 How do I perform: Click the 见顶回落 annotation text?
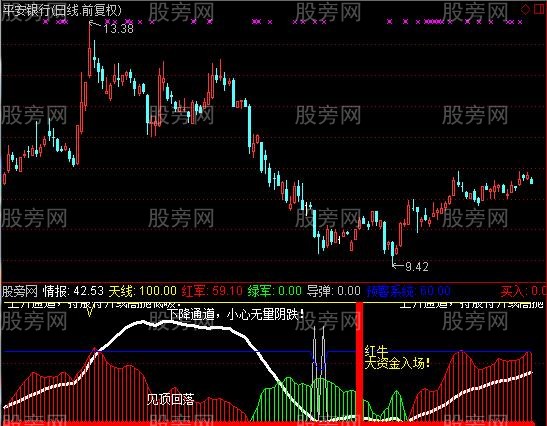pyautogui.click(x=170, y=399)
